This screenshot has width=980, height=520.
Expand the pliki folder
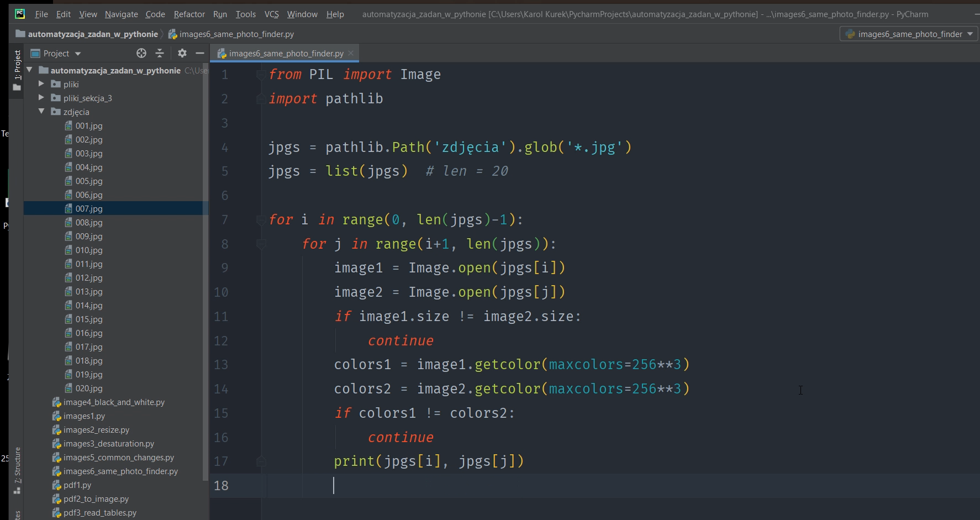click(41, 84)
